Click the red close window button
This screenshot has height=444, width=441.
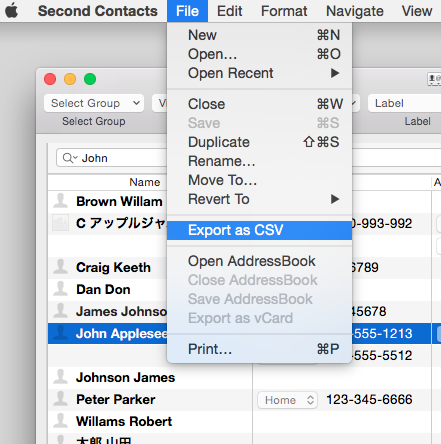(x=50, y=79)
